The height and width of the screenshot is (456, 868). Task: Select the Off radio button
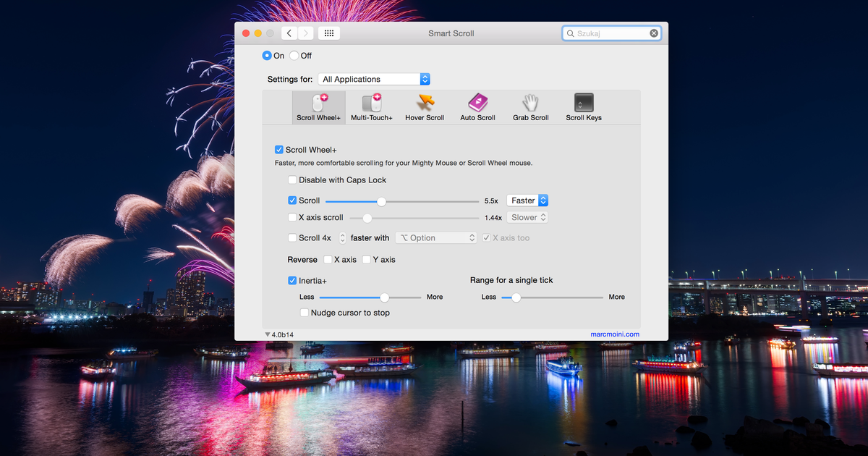(x=294, y=56)
